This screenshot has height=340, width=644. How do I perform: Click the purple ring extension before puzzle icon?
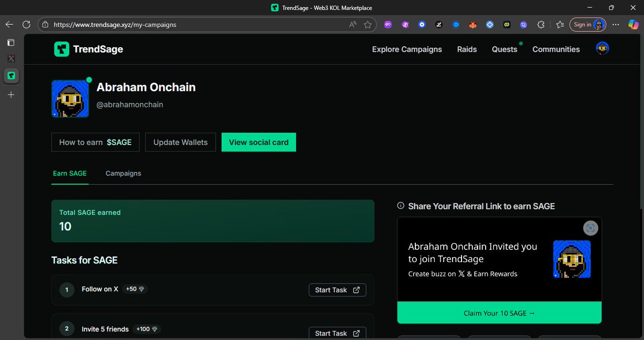524,25
